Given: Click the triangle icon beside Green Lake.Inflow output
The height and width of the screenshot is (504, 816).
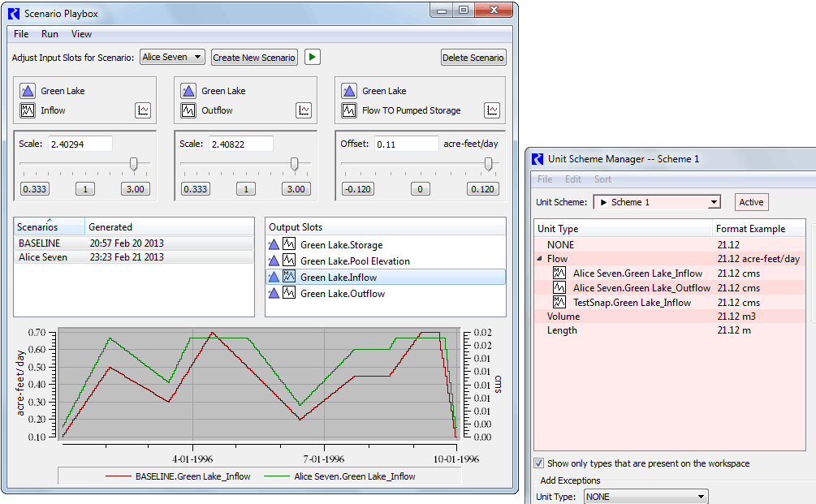Looking at the screenshot, I should 274,277.
